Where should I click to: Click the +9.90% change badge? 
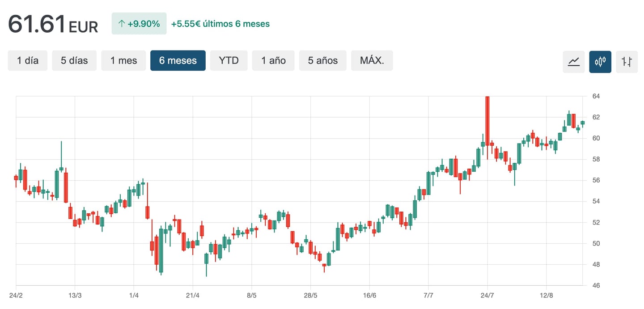139,24
